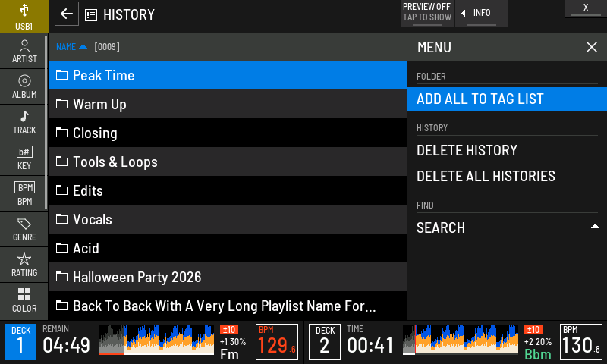Browse by Album category
The width and height of the screenshot is (607, 364).
click(x=24, y=87)
